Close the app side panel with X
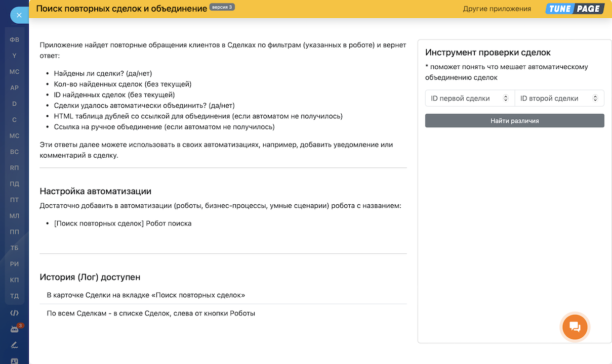The height and width of the screenshot is (364, 612). (19, 15)
